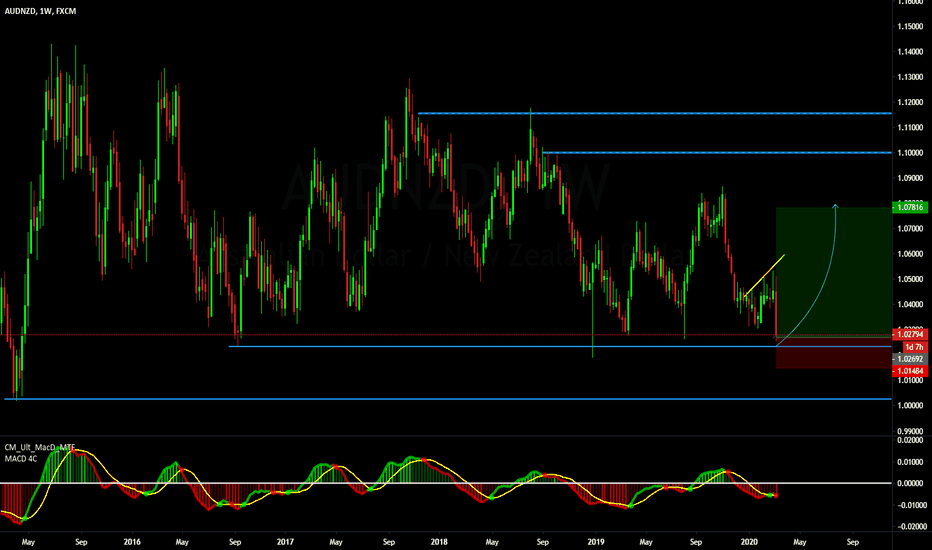Click the 1.15000 price axis label
Viewport: 932px width, 550px height.
pyautogui.click(x=911, y=27)
